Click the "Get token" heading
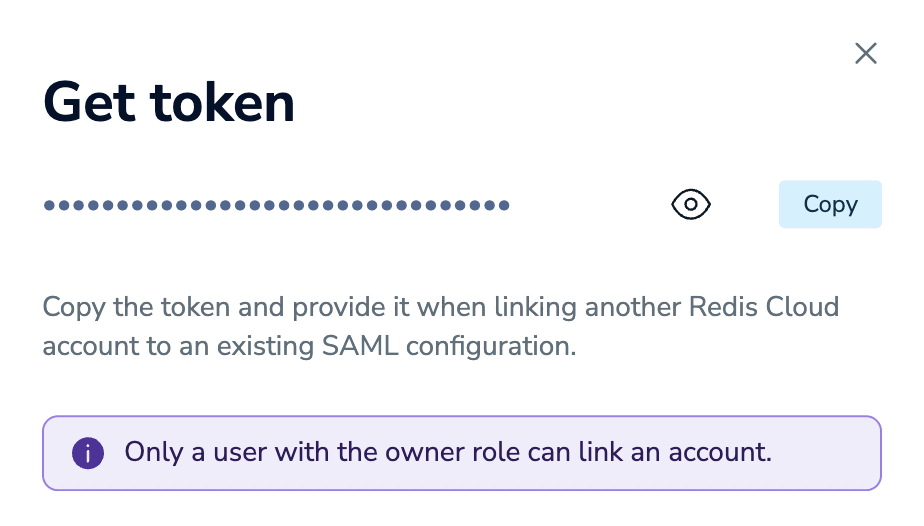The image size is (924, 526). 169,102
